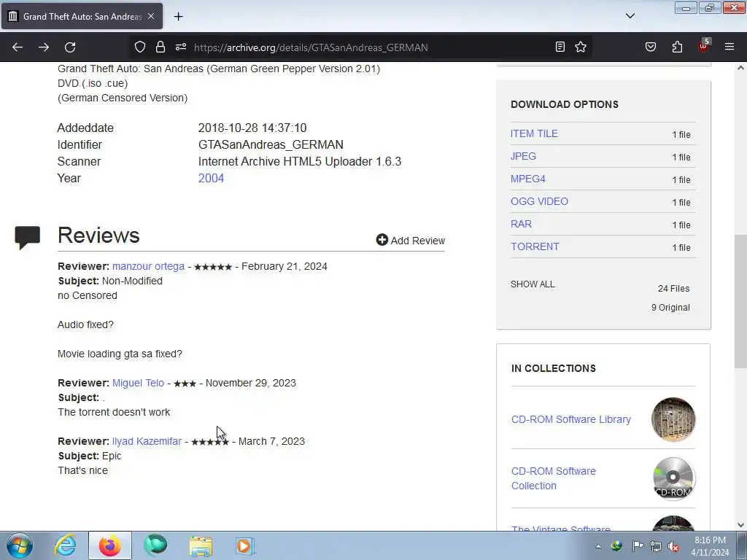Open reviewer Ilyad Kazemifar's profile
This screenshot has height=560, width=747.
[x=147, y=441]
